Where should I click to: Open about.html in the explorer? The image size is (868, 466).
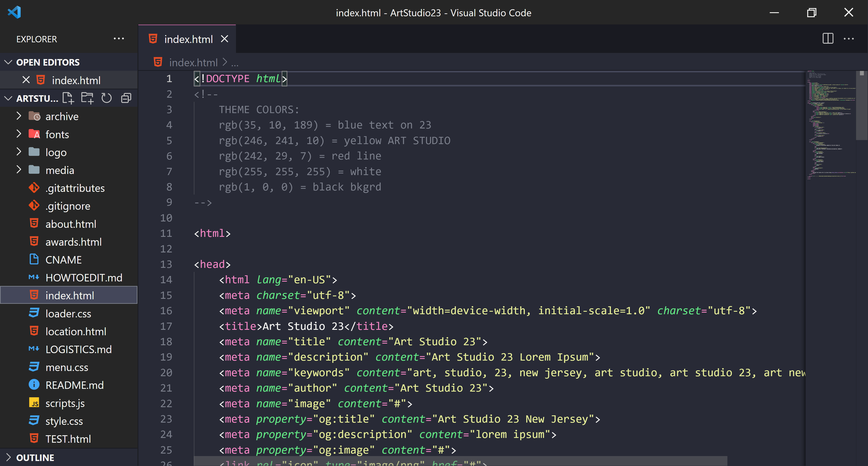point(69,224)
